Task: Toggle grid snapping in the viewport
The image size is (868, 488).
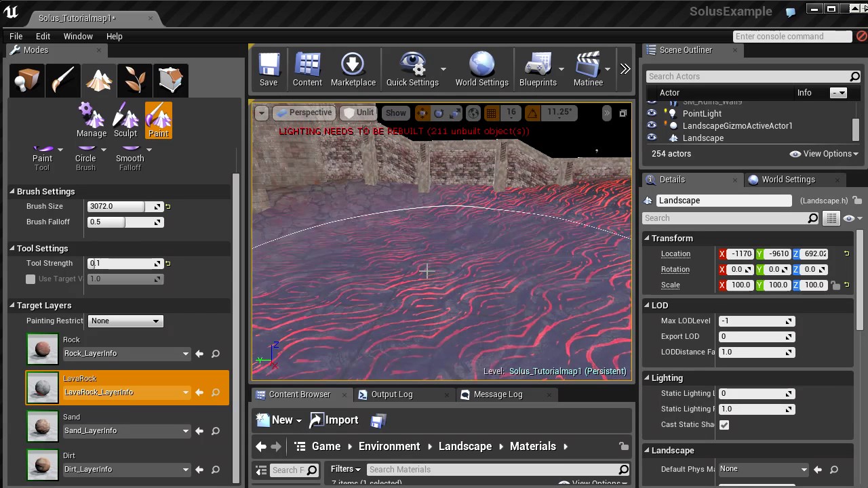Action: 492,113
